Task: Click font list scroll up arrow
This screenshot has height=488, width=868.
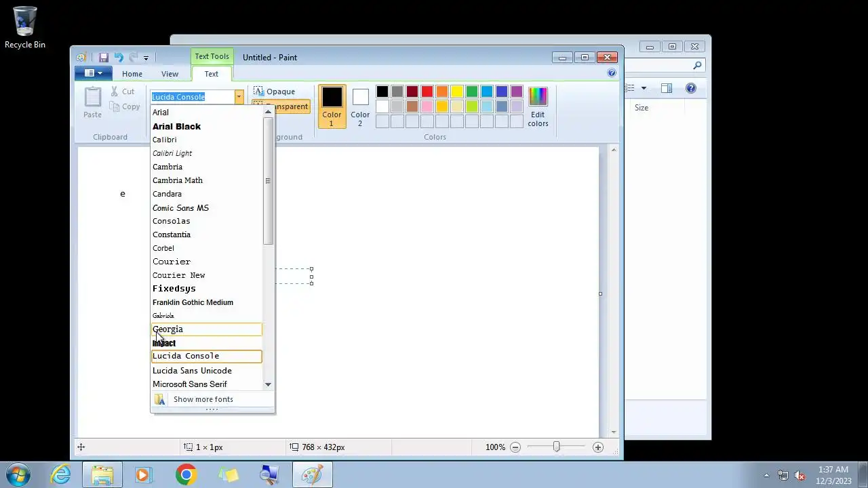Action: point(268,112)
